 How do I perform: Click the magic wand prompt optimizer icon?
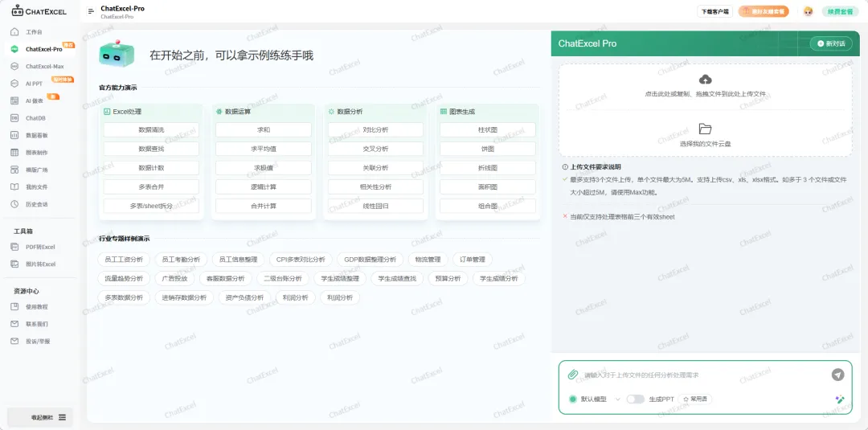pos(840,399)
